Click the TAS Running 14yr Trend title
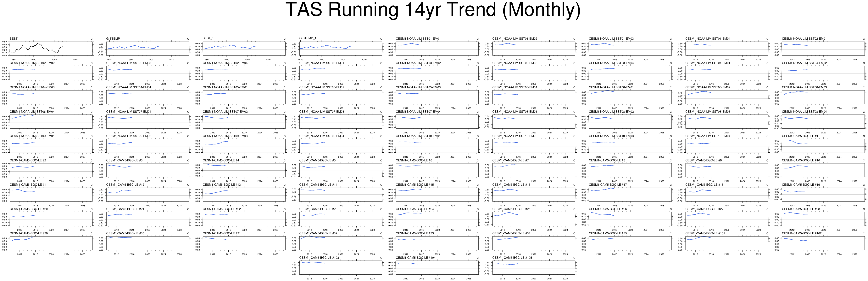Viewport: 868px width, 281px height. (433, 10)
